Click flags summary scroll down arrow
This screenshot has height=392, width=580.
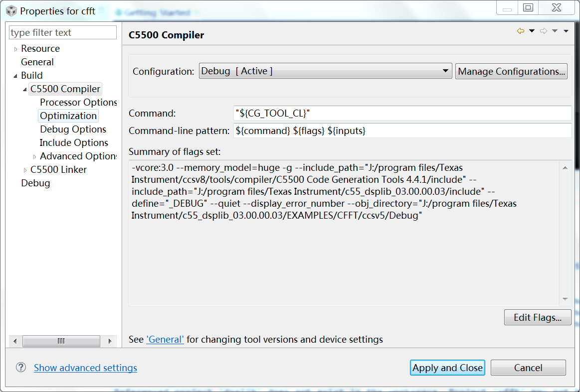pyautogui.click(x=565, y=299)
